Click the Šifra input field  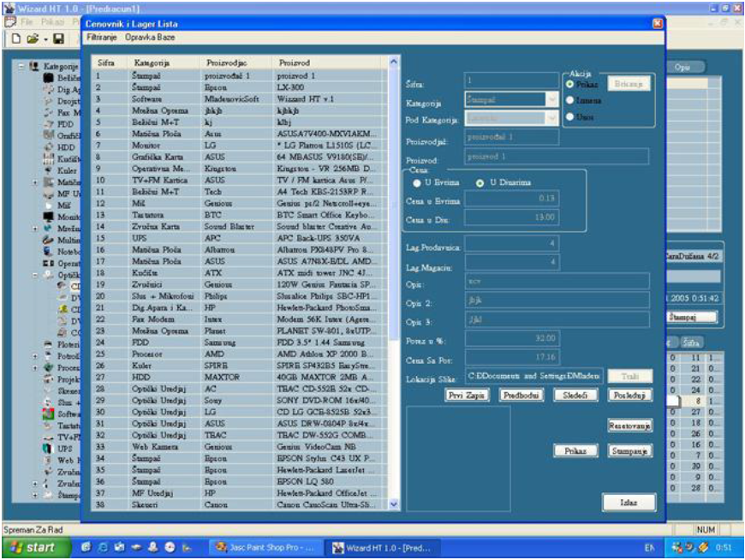(511, 80)
